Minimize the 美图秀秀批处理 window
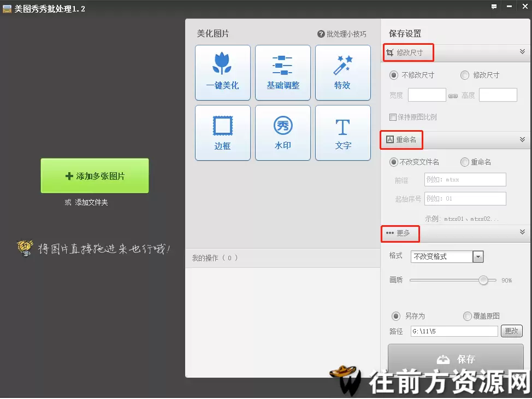 509,7
